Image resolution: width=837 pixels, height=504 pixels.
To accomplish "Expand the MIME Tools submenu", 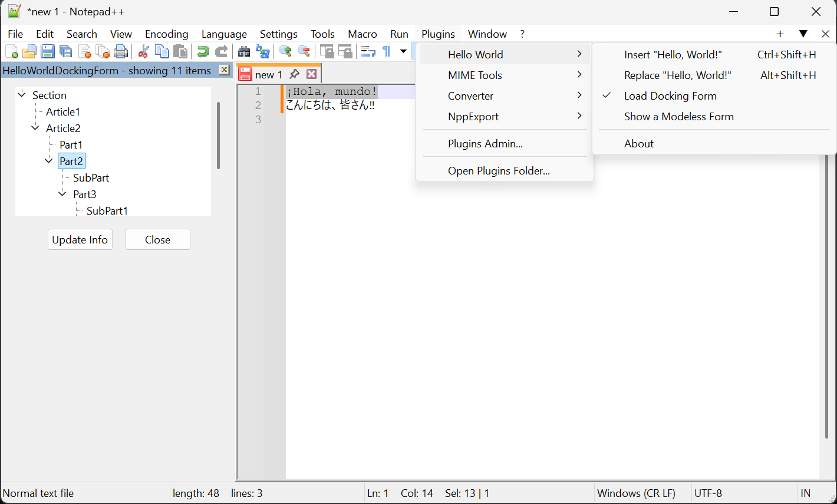I will click(505, 75).
